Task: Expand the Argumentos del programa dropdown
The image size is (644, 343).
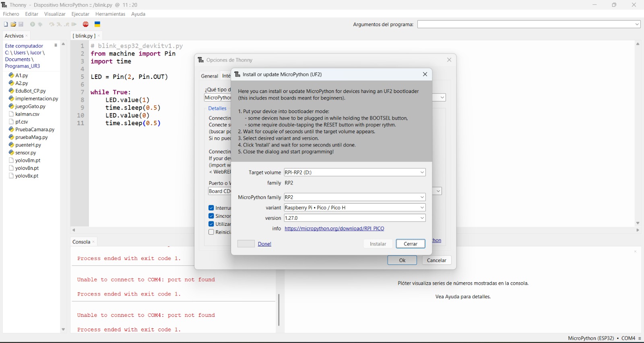Action: 637,25
